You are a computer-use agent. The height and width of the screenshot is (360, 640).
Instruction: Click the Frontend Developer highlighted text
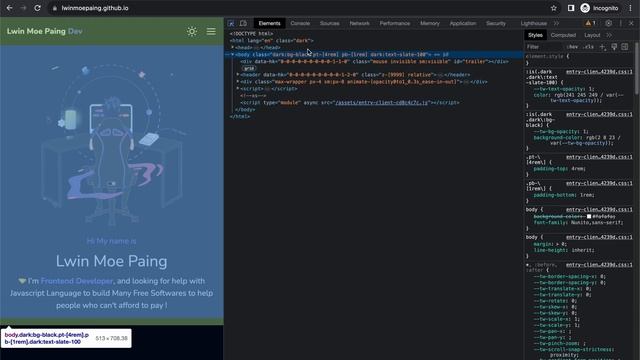tap(77, 281)
